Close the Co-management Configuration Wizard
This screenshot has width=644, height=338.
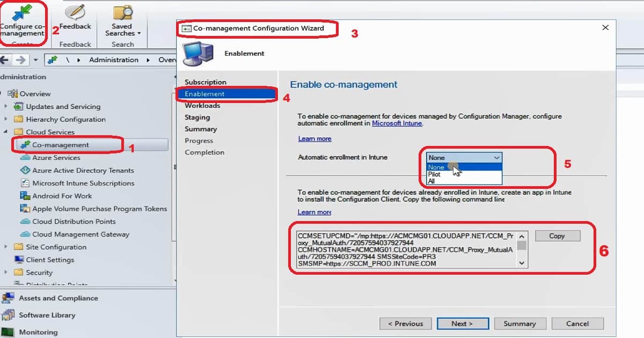605,28
